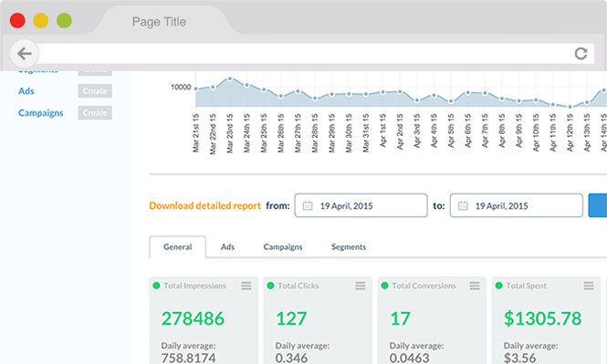Click the Total Impressions card title
Screen dimensions: 607x364
194,286
